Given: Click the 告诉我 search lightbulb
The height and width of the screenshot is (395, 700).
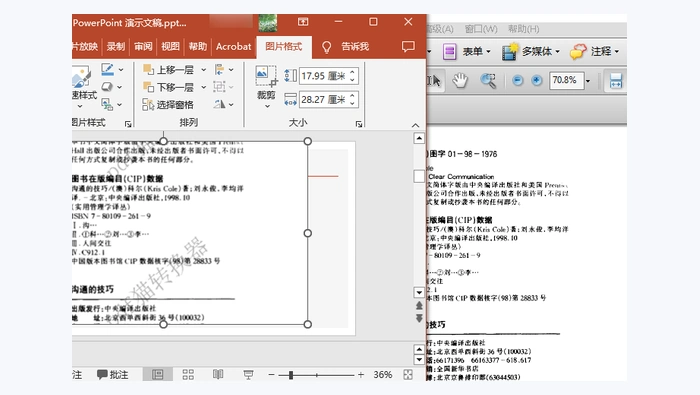Looking at the screenshot, I should point(326,47).
